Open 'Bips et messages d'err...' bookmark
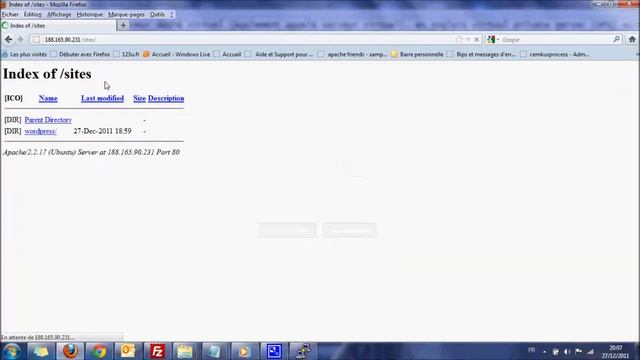This screenshot has width=640, height=360. [x=482, y=54]
